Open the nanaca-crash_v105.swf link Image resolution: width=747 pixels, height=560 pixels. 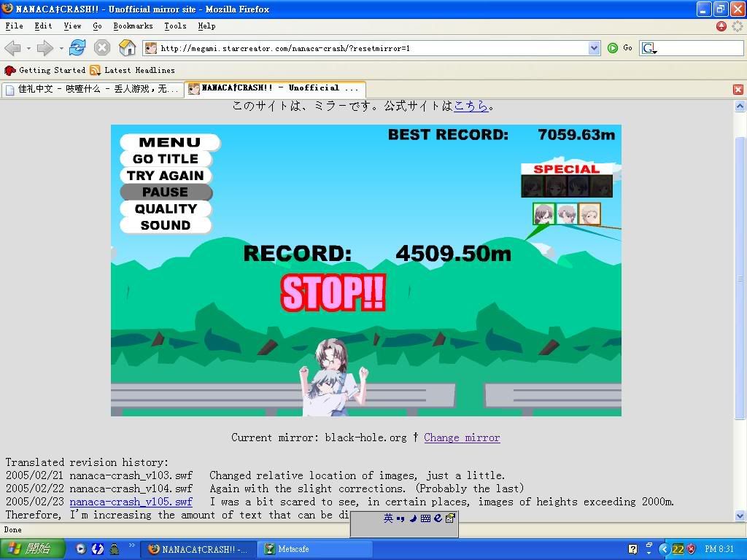pos(131,502)
